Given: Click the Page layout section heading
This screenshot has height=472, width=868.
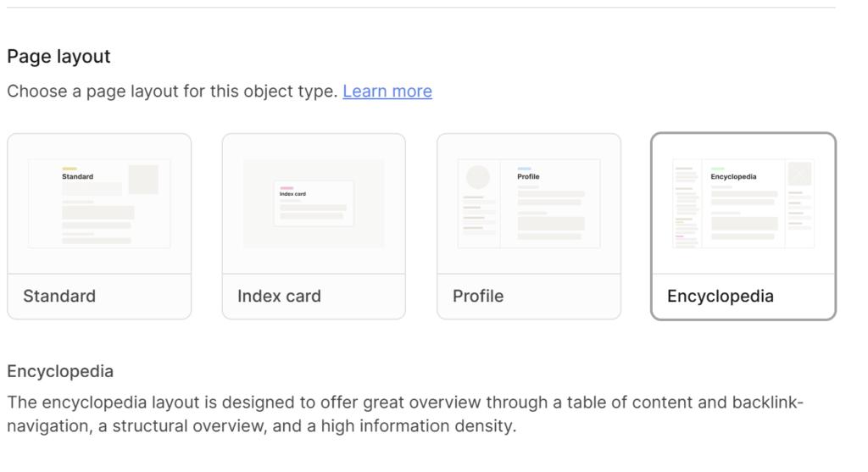Looking at the screenshot, I should coord(59,57).
